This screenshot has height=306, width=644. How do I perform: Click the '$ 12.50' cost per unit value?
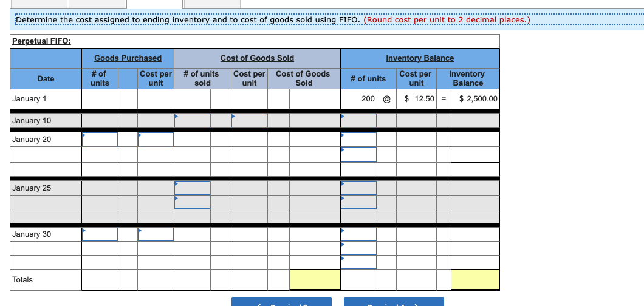(419, 99)
